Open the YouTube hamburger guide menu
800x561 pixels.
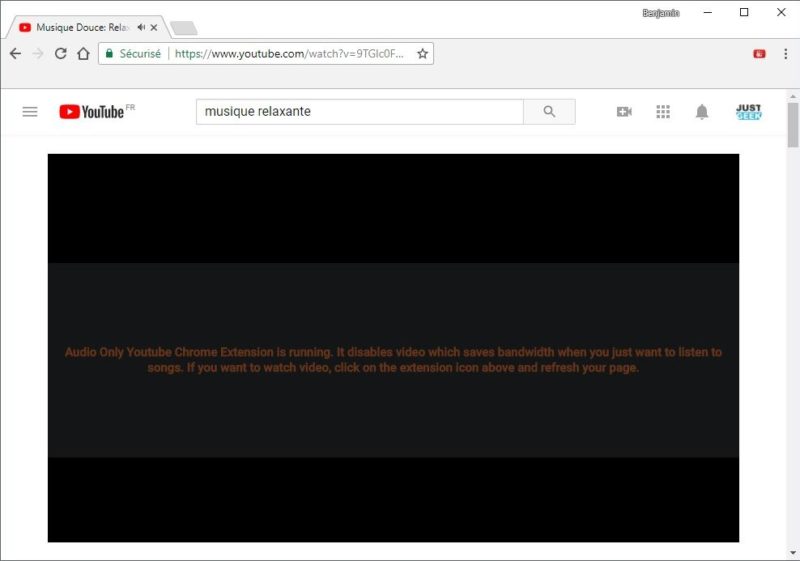click(30, 112)
